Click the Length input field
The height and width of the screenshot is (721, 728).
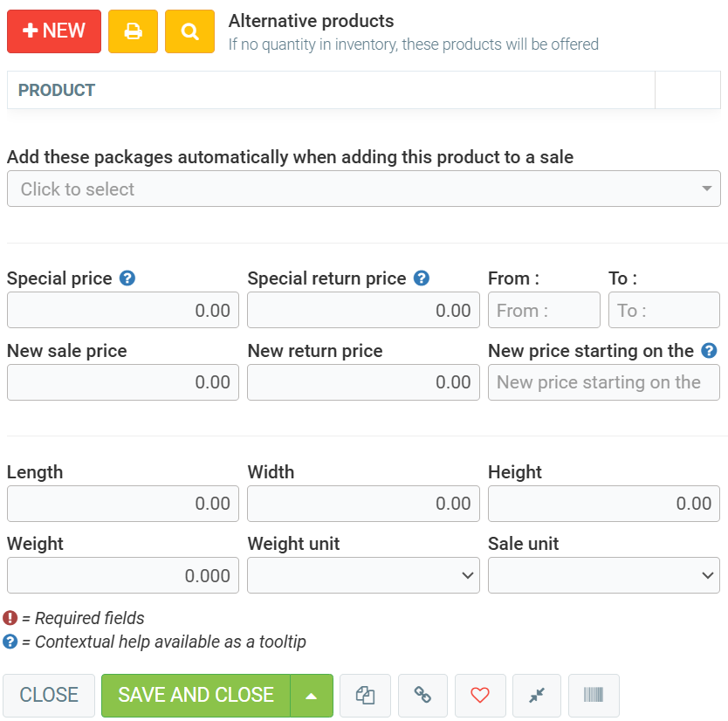122,504
